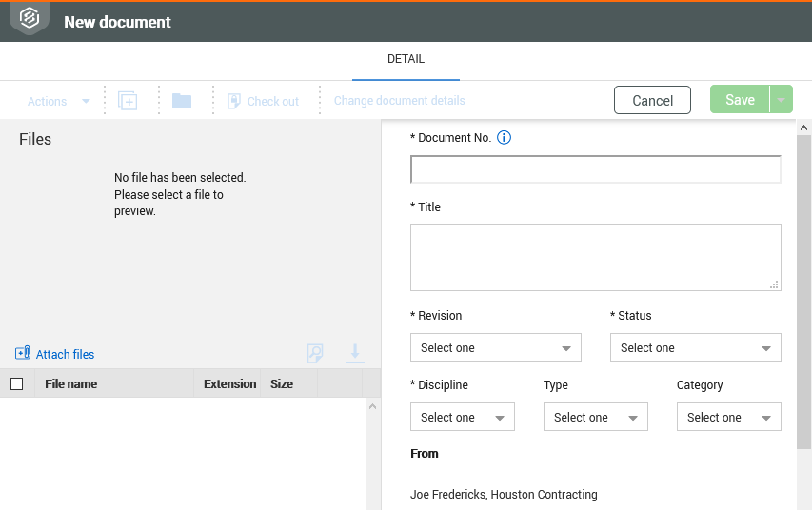This screenshot has width=812, height=510.
Task: Click the Document No. info icon
Action: [505, 138]
